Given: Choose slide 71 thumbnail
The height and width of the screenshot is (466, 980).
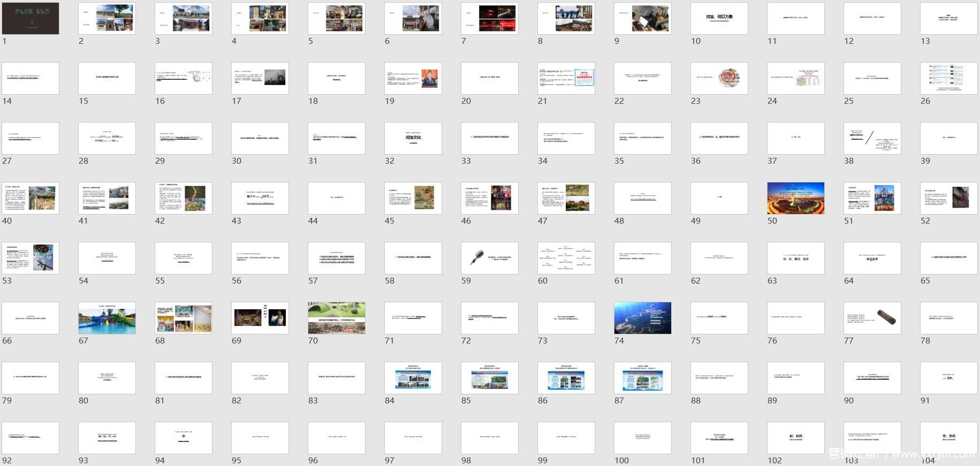Looking at the screenshot, I should pyautogui.click(x=413, y=318).
